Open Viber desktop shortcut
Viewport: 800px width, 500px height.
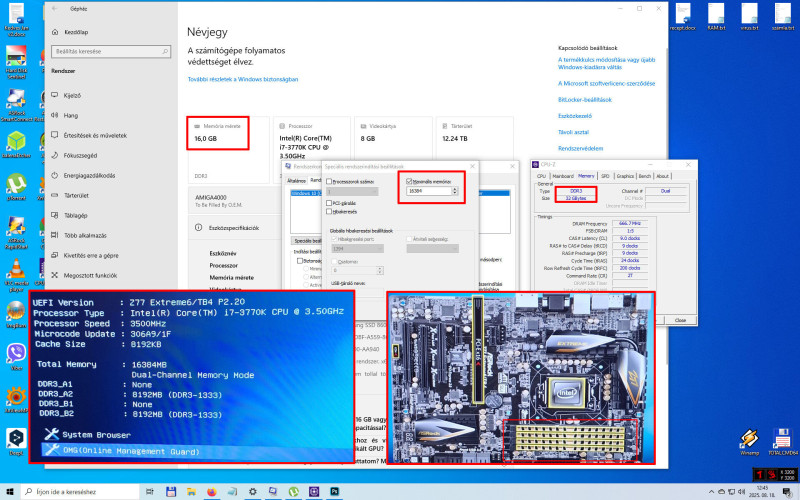[16, 356]
